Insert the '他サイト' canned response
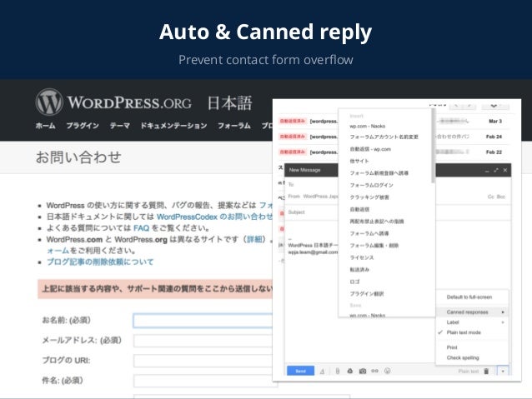Screen dimensions: 532x399 pyautogui.click(x=359, y=161)
